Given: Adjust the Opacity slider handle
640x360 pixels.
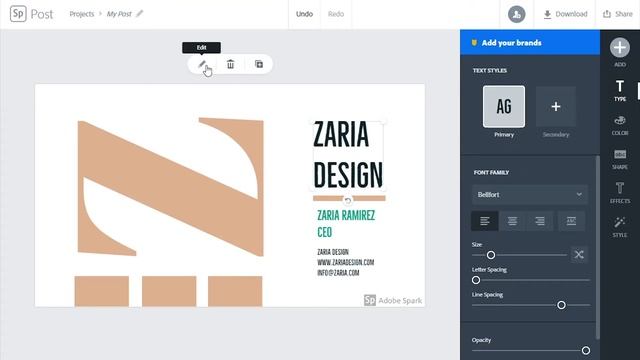Looking at the screenshot, I should point(586,351).
